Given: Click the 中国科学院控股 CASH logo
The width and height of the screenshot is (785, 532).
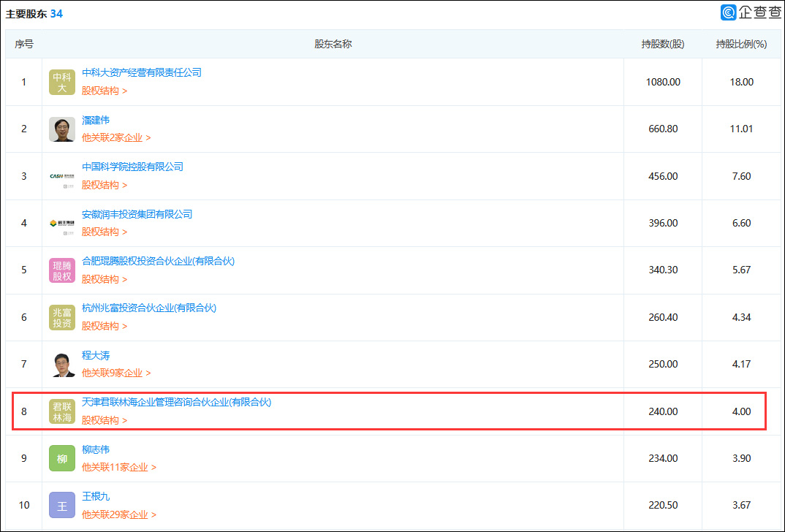Looking at the screenshot, I should pos(62,176).
